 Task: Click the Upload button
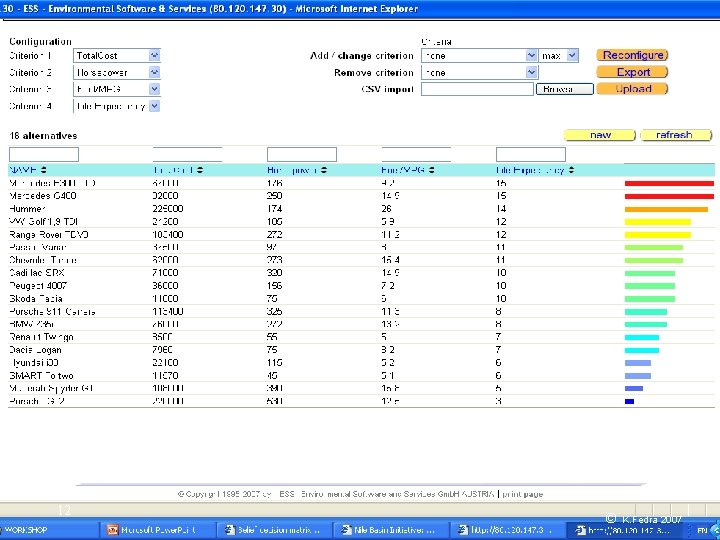tap(632, 89)
